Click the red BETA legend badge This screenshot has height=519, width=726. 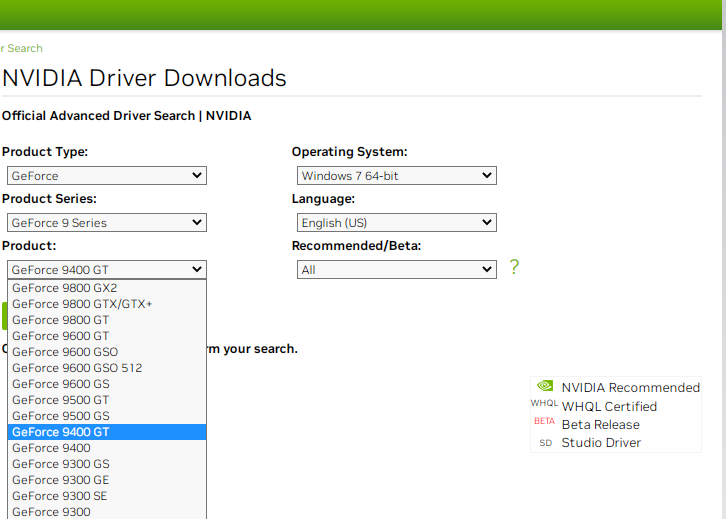pos(544,421)
